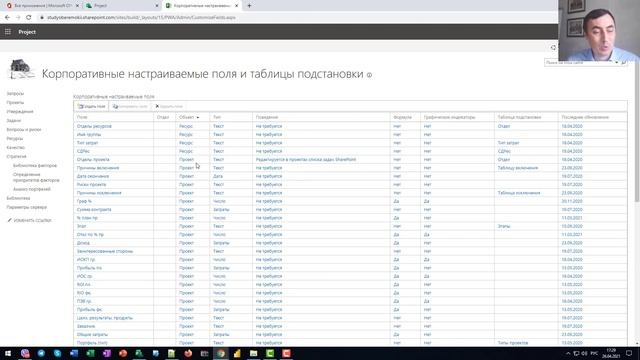Image resolution: width=640 pixels, height=360 pixels.
Task: Open the notification center icon in tray
Action: 629,353
